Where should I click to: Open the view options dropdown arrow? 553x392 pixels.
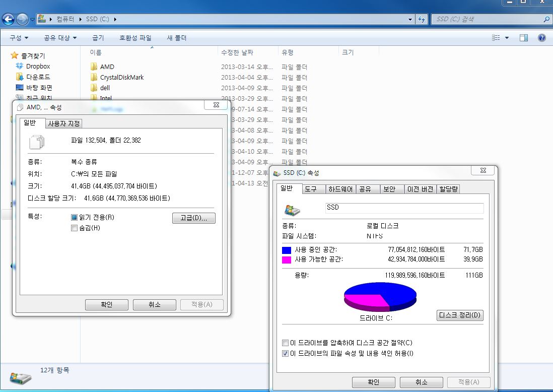[507, 38]
